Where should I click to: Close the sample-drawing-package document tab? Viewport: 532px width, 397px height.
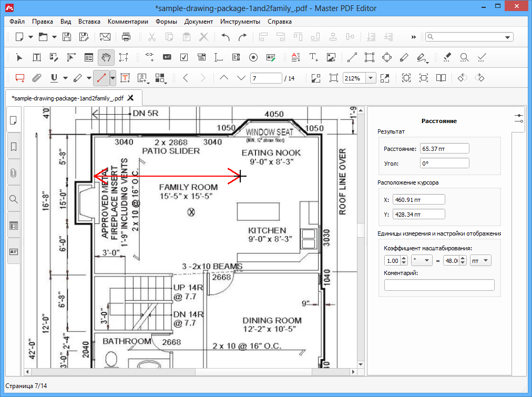pyautogui.click(x=130, y=98)
